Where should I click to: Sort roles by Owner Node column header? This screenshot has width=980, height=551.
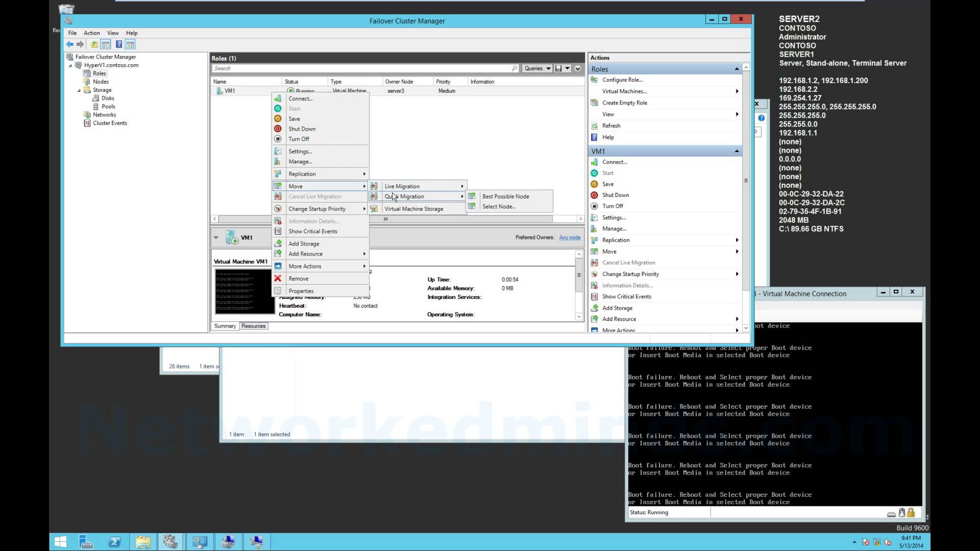[x=408, y=82]
